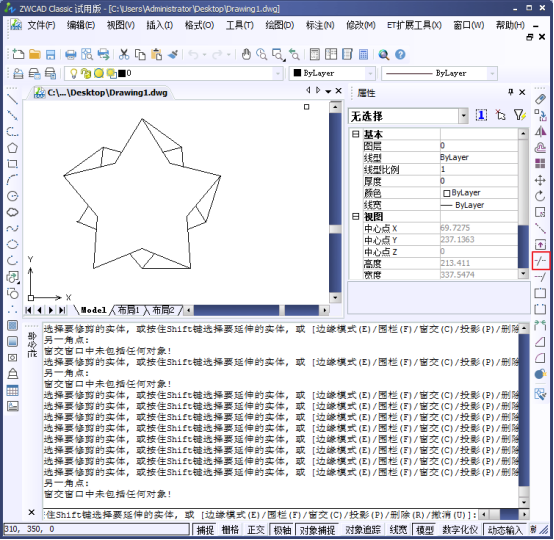Viewport: 554px width, 540px height.
Task: Close the Drawing1.dwg document tab
Action: [338, 91]
